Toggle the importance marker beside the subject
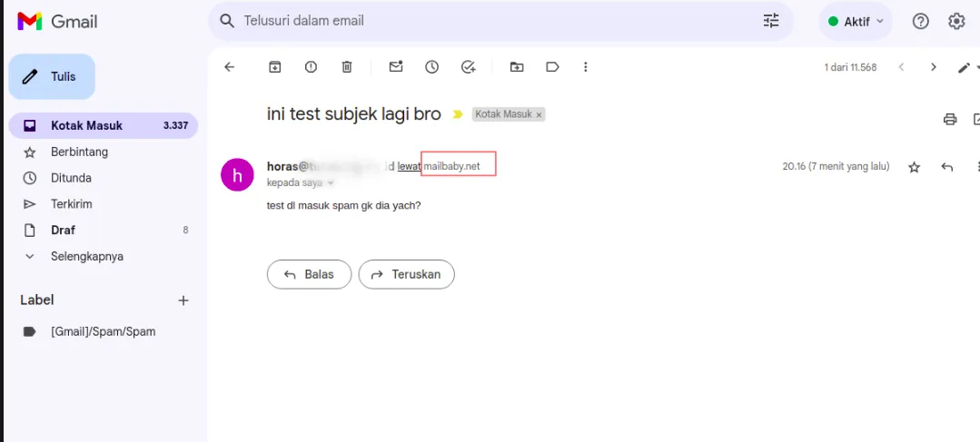The width and height of the screenshot is (980, 442). 458,114
